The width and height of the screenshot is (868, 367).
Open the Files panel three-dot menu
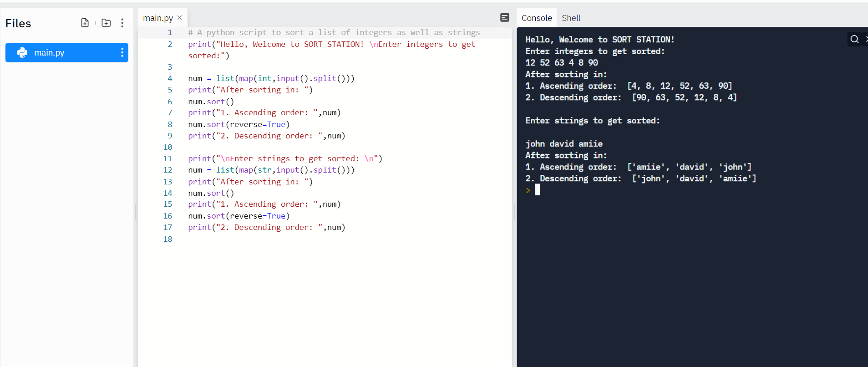122,23
